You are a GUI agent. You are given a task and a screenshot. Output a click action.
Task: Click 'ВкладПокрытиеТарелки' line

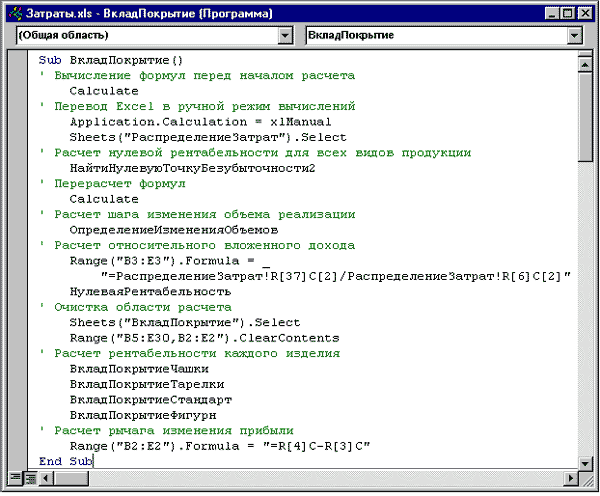pos(147,384)
